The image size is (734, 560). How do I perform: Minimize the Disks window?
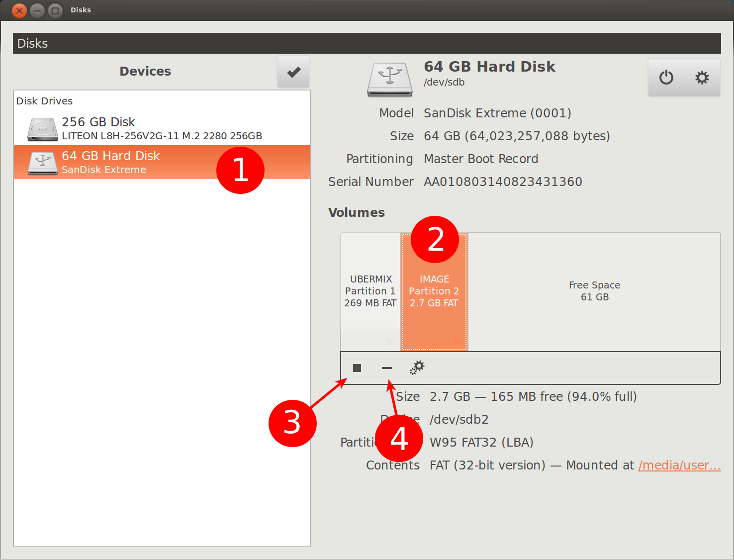tap(37, 10)
